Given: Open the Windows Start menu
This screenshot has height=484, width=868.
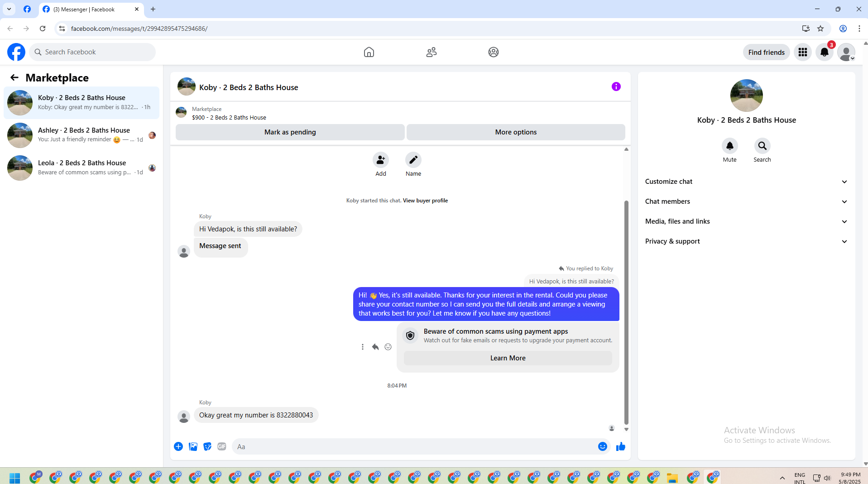Looking at the screenshot, I should coord(14,478).
